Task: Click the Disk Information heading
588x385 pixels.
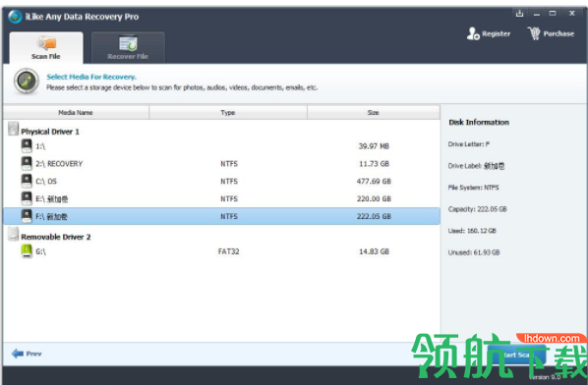Action: [x=479, y=122]
